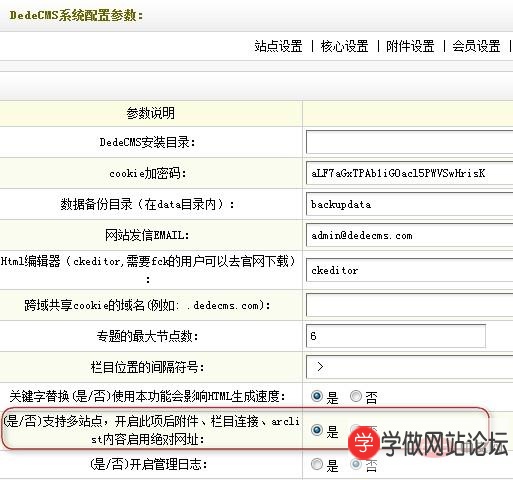
Task: Select 是 for 支持多站点
Action: pyautogui.click(x=317, y=430)
